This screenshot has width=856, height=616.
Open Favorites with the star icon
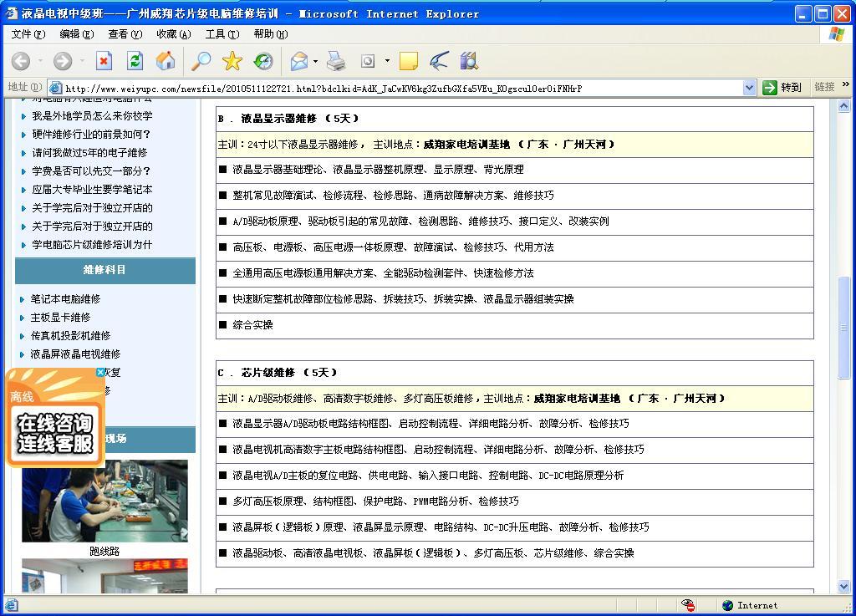click(x=232, y=61)
